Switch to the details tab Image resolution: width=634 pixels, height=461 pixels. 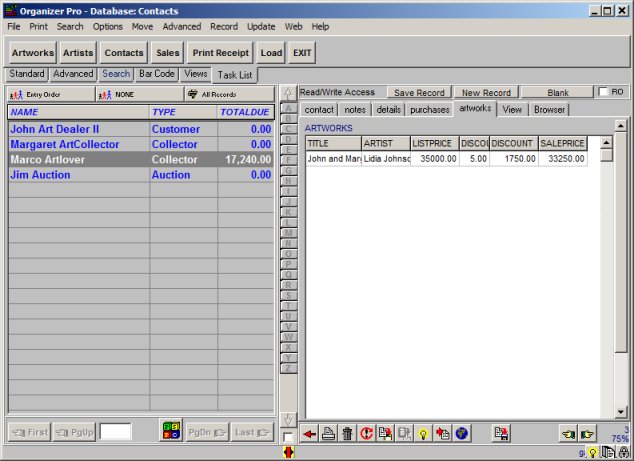[389, 110]
